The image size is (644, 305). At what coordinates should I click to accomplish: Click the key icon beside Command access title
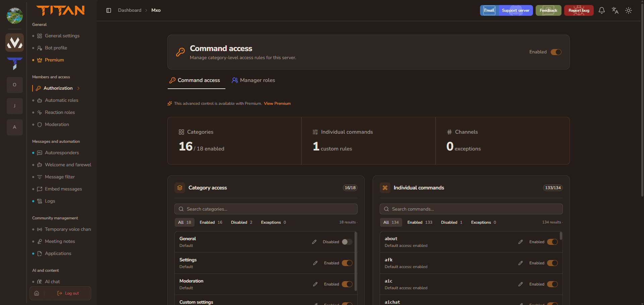pos(180,52)
